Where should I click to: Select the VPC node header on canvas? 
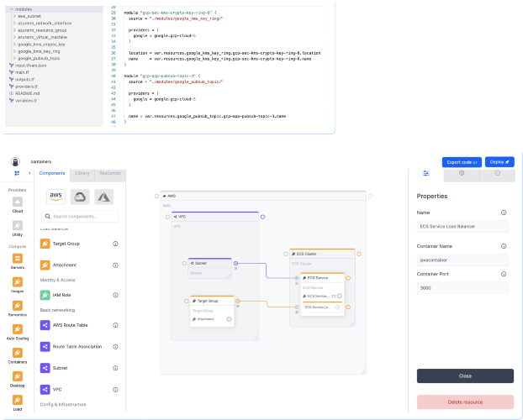[215, 217]
